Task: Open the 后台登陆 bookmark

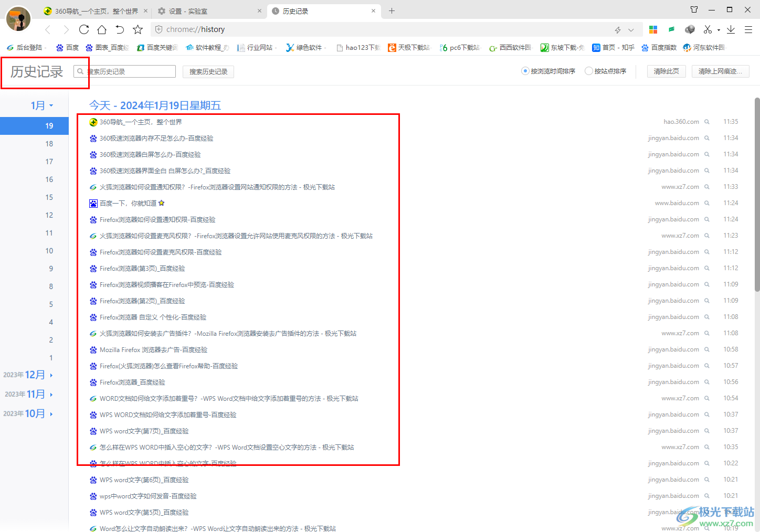Action: (x=26, y=47)
